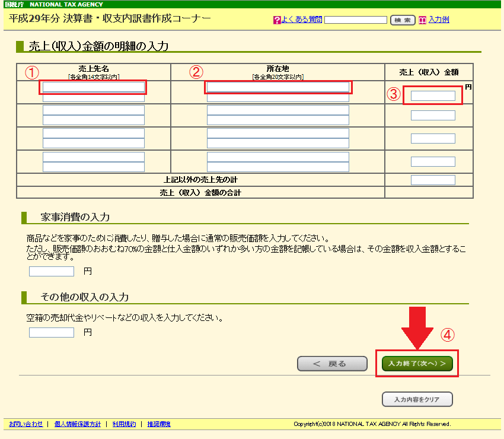Viewport: 504px width, 439px height.
Task: Click the 売上(収入)金額 column header
Action: coord(429,72)
